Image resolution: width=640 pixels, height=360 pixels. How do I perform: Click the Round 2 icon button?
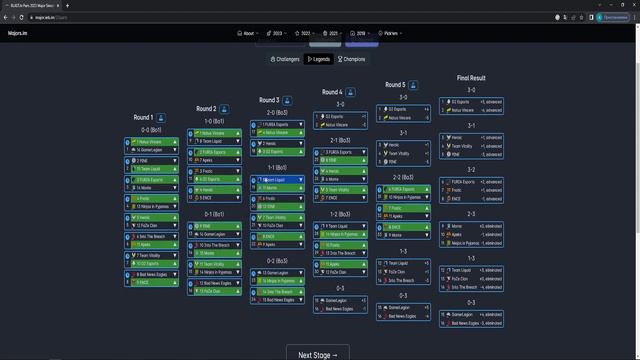[x=224, y=109]
